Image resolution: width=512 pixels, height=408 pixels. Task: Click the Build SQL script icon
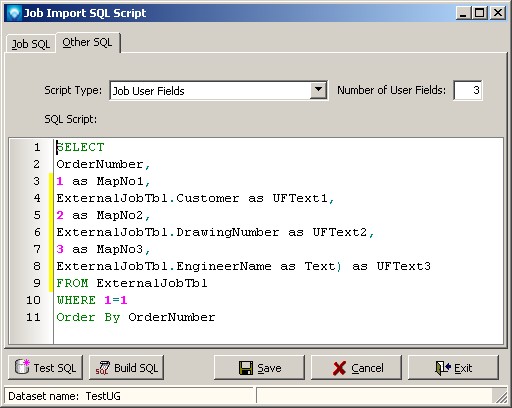pyautogui.click(x=103, y=368)
